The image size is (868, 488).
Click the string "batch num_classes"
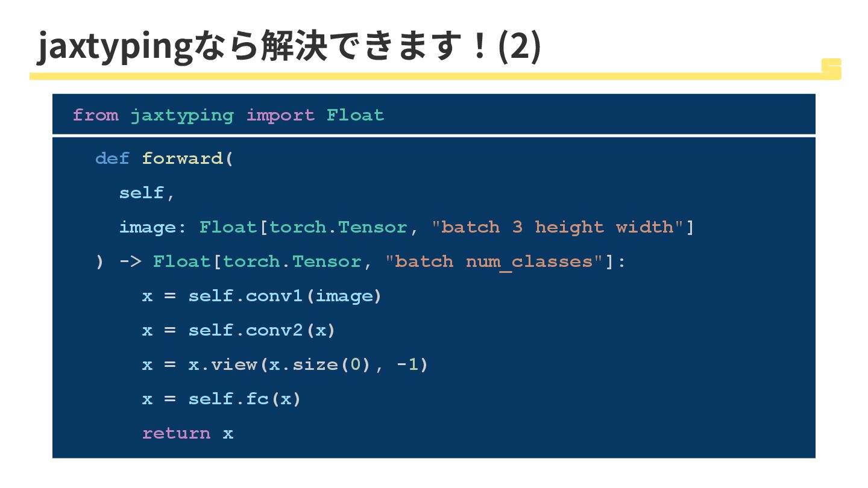(494, 261)
